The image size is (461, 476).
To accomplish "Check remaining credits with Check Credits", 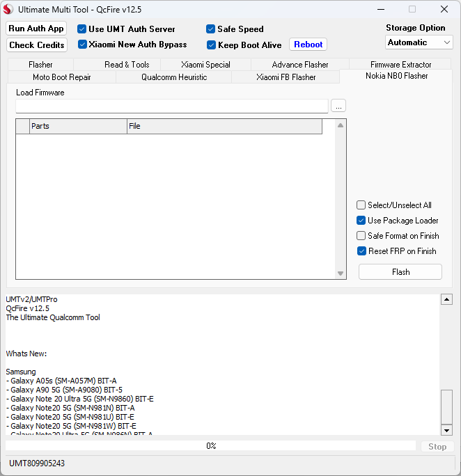I will [37, 45].
